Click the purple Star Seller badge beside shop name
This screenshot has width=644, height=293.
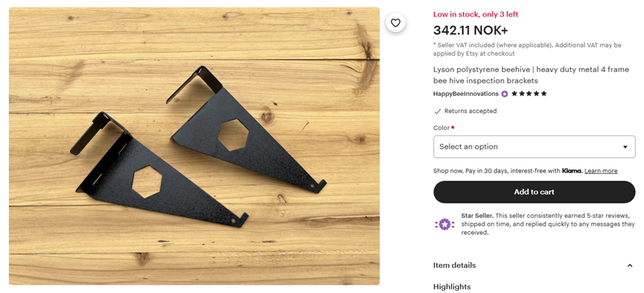click(x=504, y=94)
